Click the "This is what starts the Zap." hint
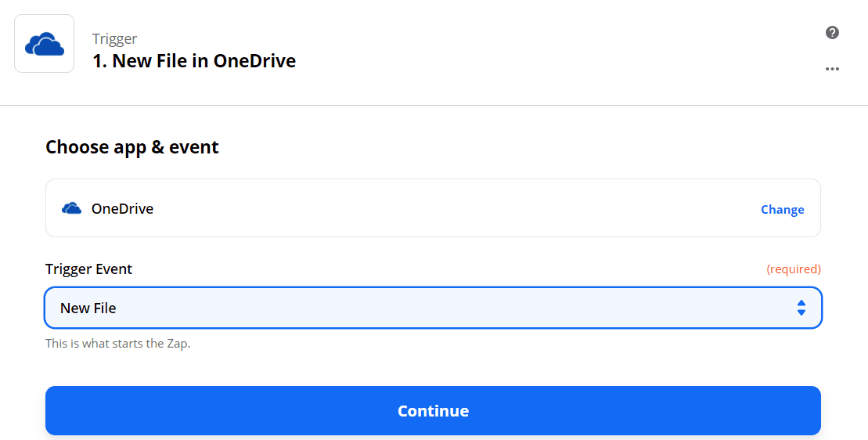The width and height of the screenshot is (868, 440). (x=117, y=343)
